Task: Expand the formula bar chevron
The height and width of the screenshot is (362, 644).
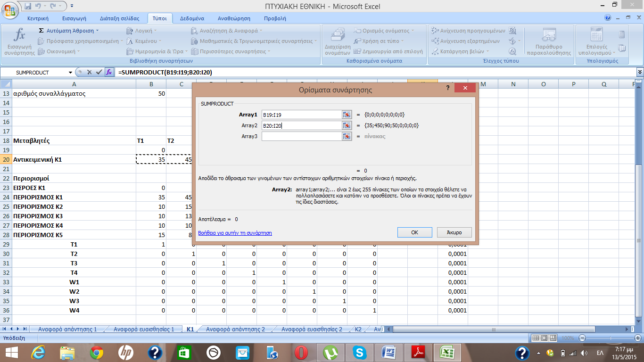Action: [x=640, y=72]
